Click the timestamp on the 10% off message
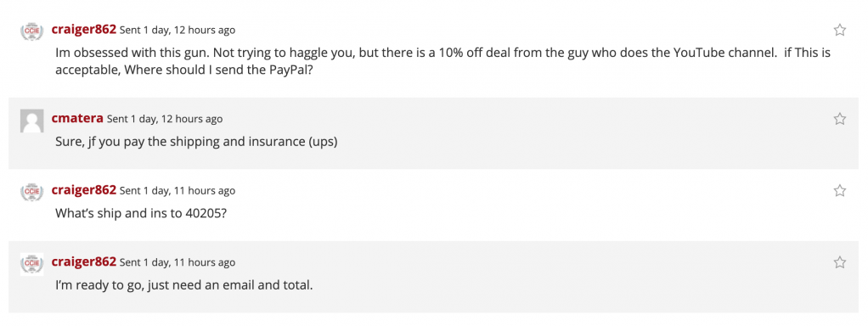Screen dimensions: 868x326 (178, 31)
